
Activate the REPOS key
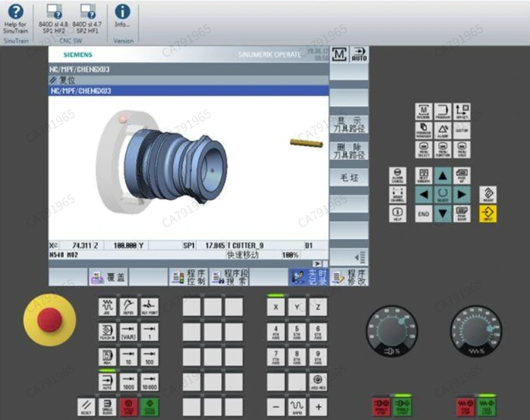[129, 307]
